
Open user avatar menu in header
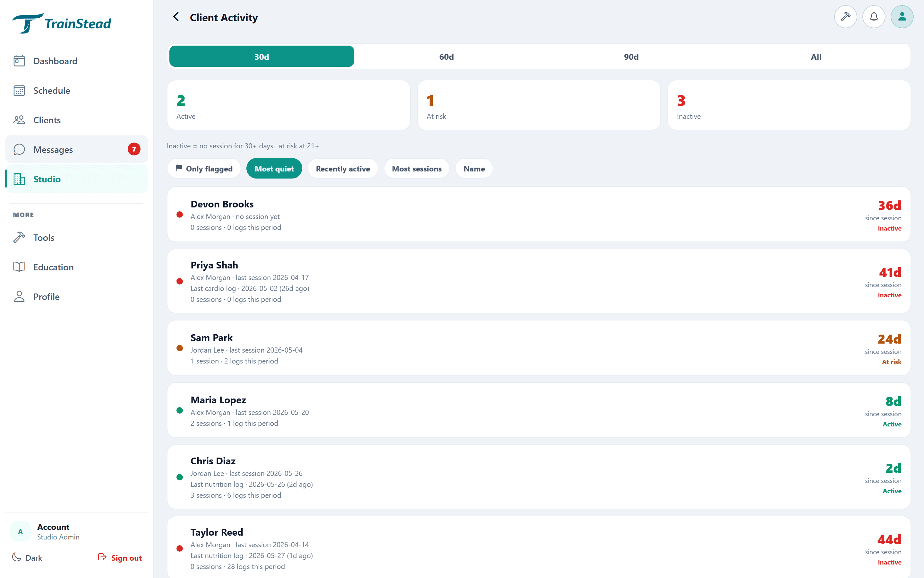[902, 17]
